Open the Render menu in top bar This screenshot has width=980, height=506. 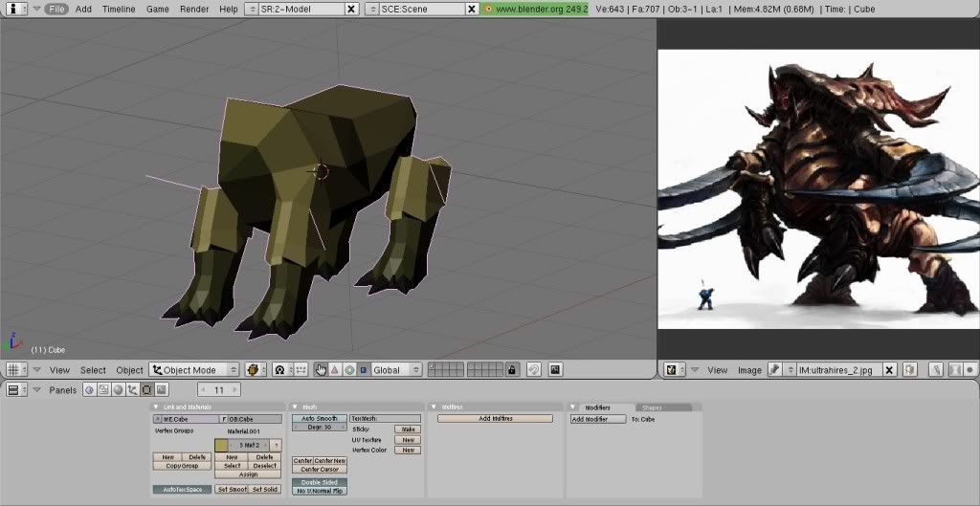click(x=194, y=9)
